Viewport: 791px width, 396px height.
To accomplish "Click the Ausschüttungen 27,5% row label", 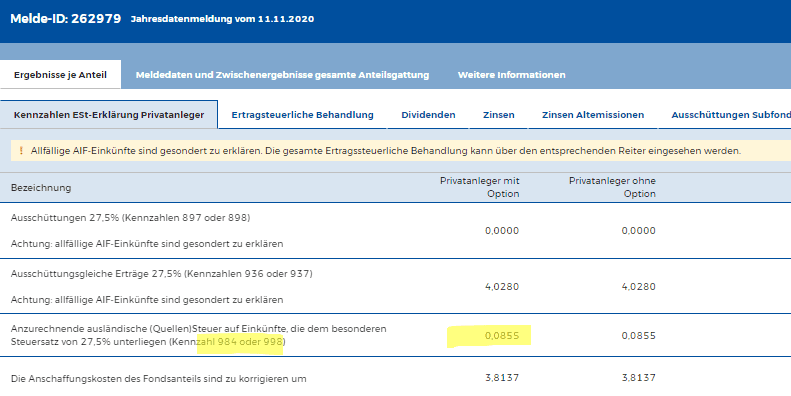I will point(130,217).
